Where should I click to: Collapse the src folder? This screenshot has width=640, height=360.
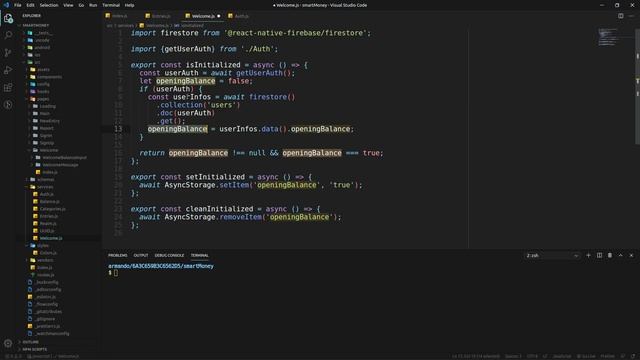tap(37, 62)
